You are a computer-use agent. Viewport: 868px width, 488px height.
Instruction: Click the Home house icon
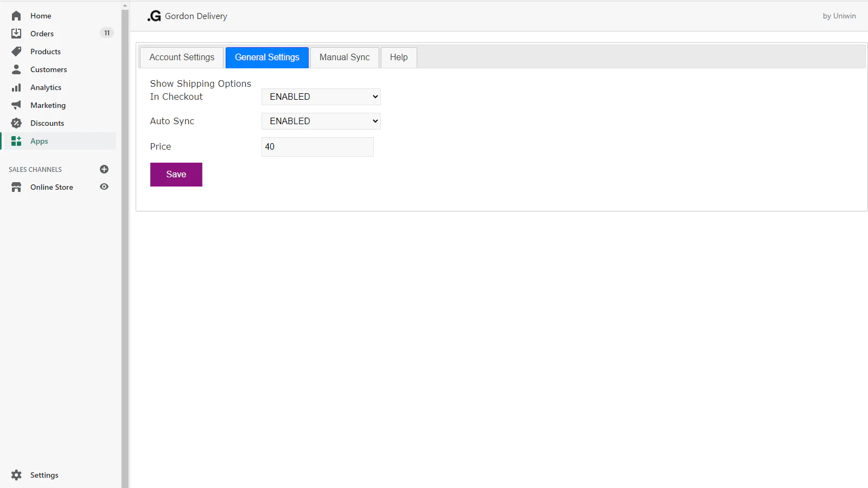[16, 16]
